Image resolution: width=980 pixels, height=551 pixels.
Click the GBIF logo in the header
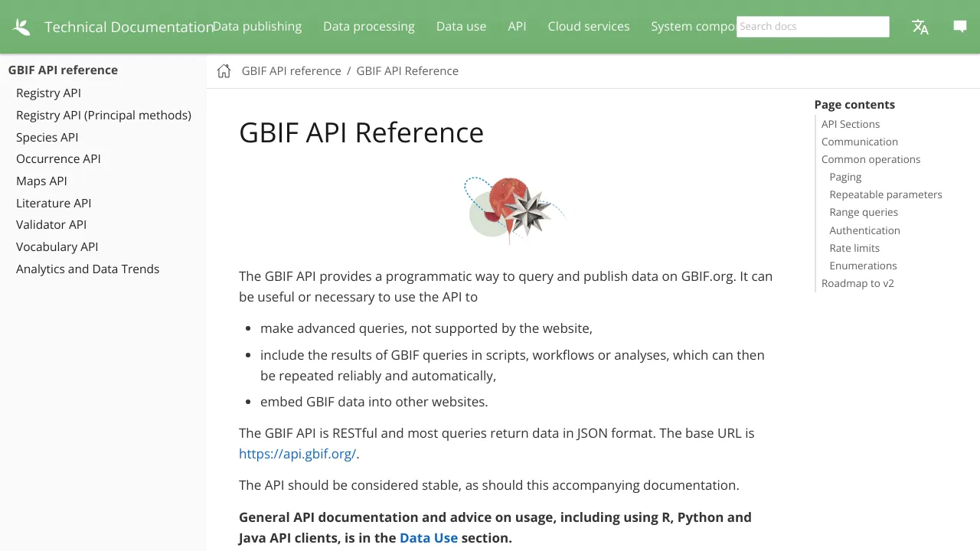21,27
